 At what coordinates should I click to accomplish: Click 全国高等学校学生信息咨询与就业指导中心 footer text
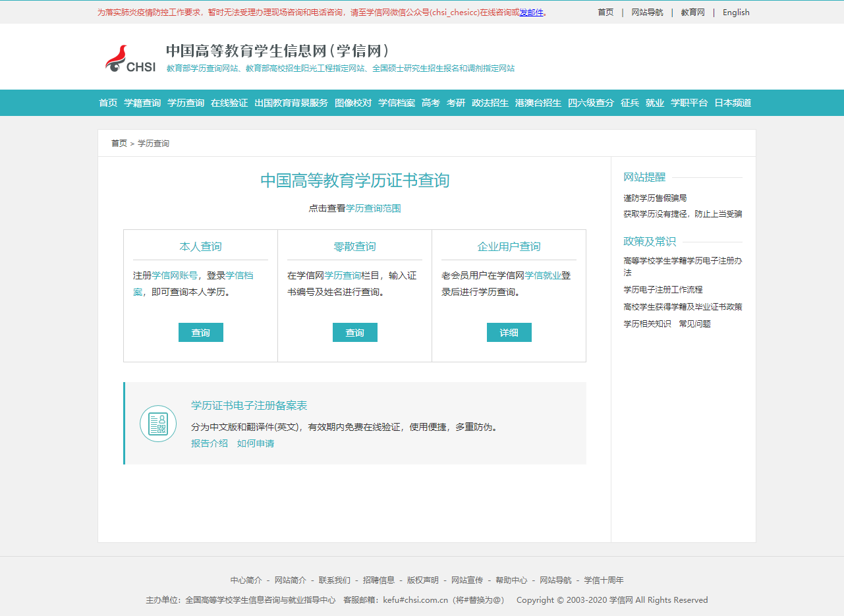[260, 600]
